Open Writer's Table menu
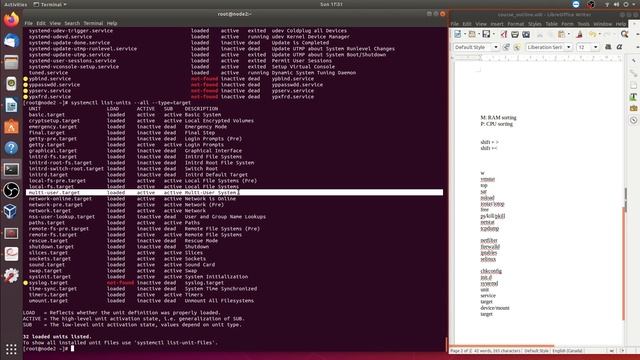Image resolution: width=640 pixels, height=360 pixels. click(x=551, y=24)
